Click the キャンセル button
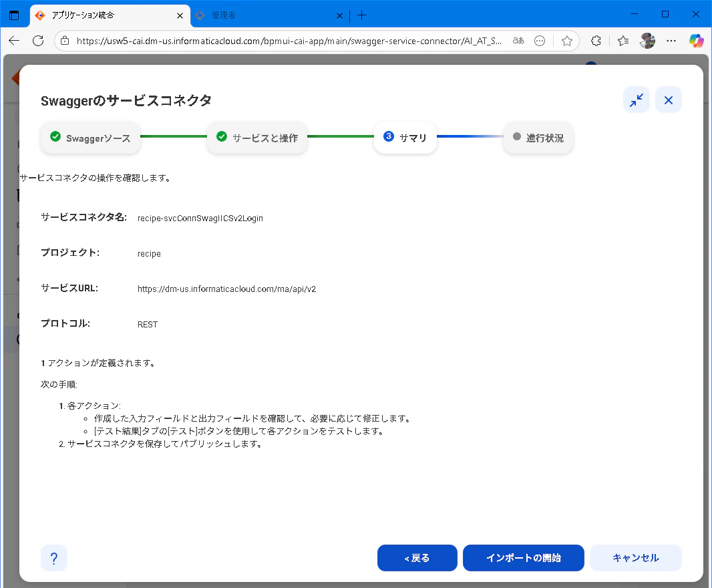Image resolution: width=712 pixels, height=588 pixels. tap(636, 558)
